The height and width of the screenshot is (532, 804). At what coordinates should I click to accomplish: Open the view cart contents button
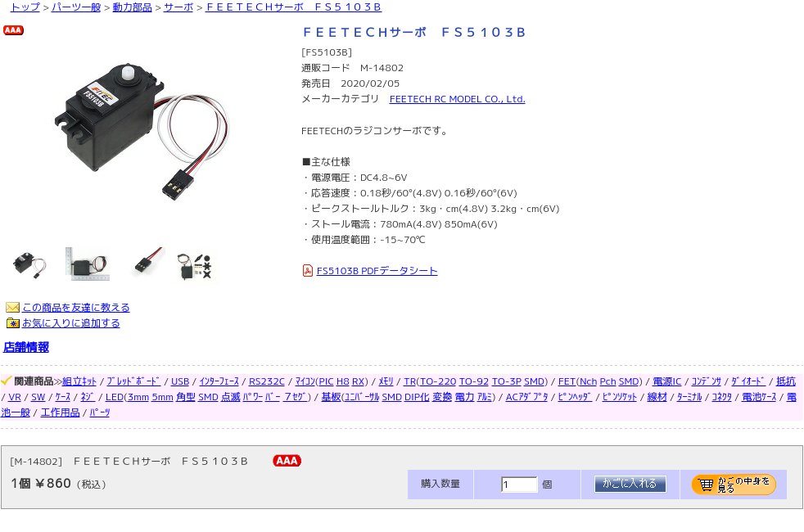point(734,485)
